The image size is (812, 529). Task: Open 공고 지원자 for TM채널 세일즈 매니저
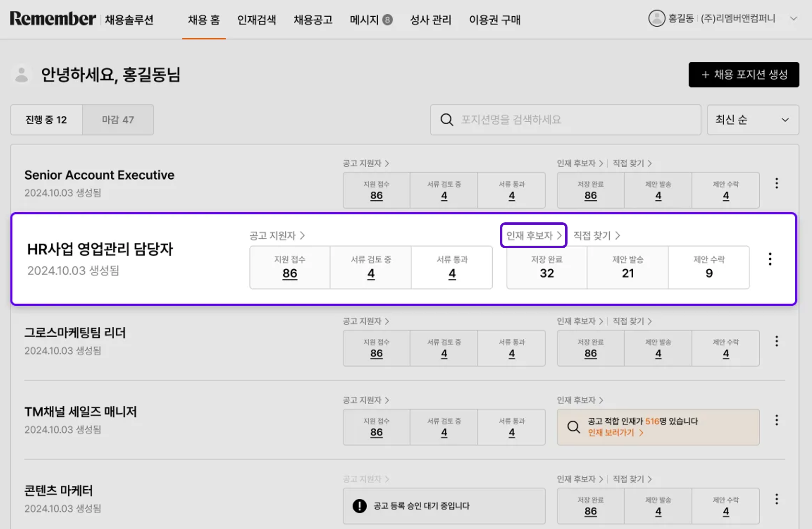click(366, 400)
